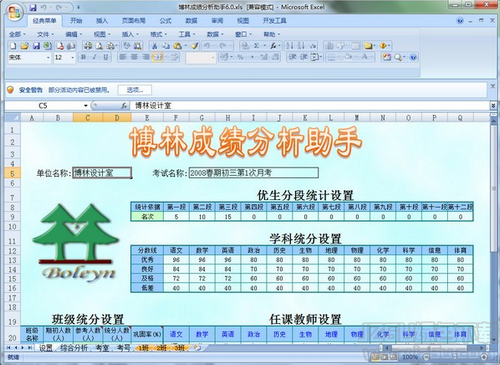The width and height of the screenshot is (500, 365).
Task: Click the 选项... button on security warning
Action: coord(135,90)
